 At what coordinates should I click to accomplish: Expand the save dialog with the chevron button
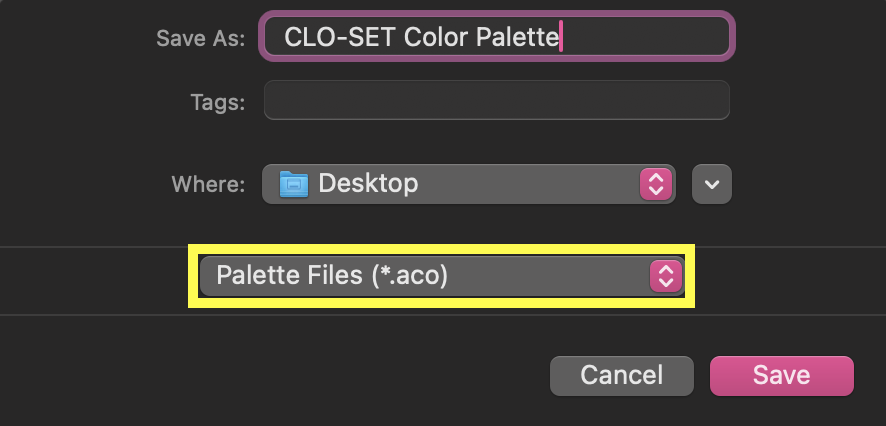712,184
